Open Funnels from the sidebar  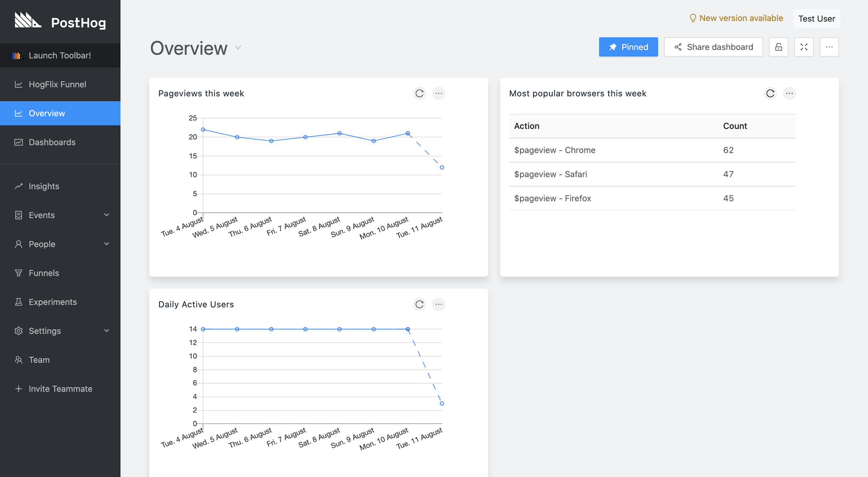coord(44,273)
